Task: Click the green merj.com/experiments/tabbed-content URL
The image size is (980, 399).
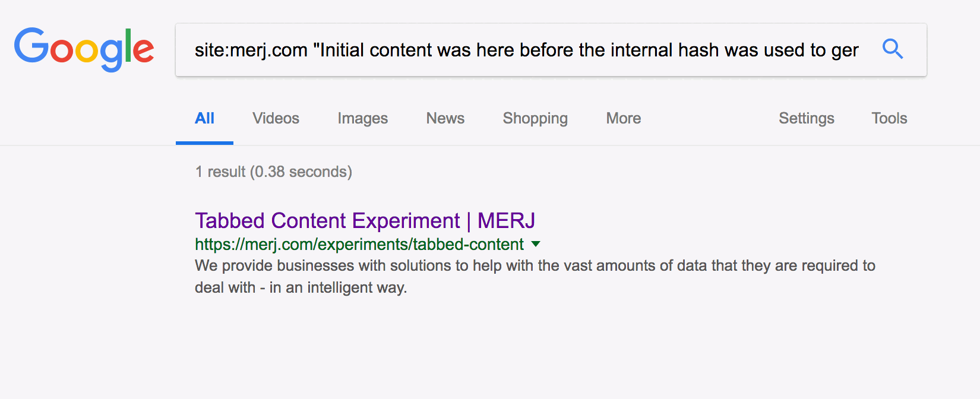Action: [359, 244]
